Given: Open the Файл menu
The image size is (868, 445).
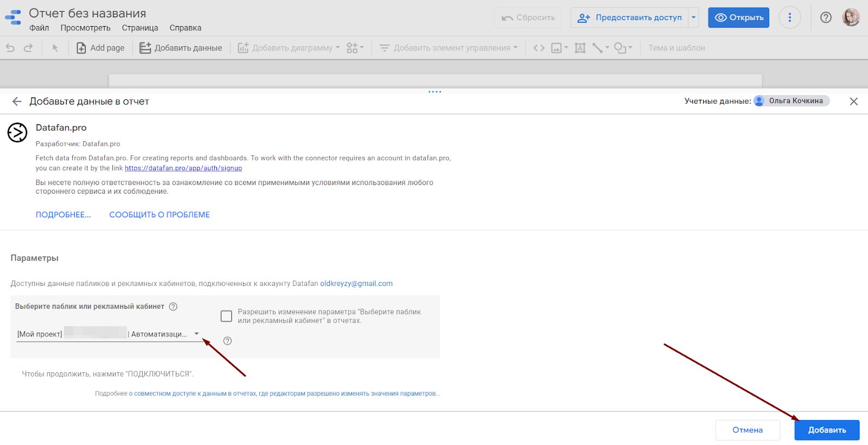Looking at the screenshot, I should 39,28.
